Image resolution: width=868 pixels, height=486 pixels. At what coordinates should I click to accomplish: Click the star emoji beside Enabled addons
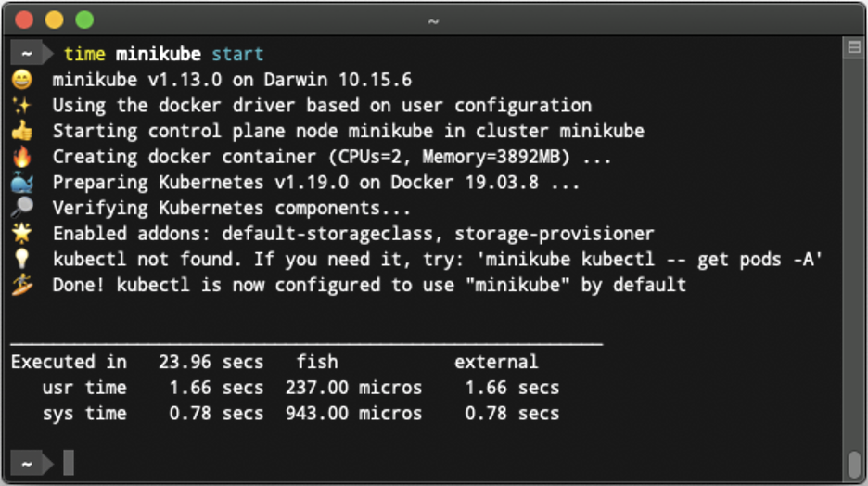click(22, 234)
